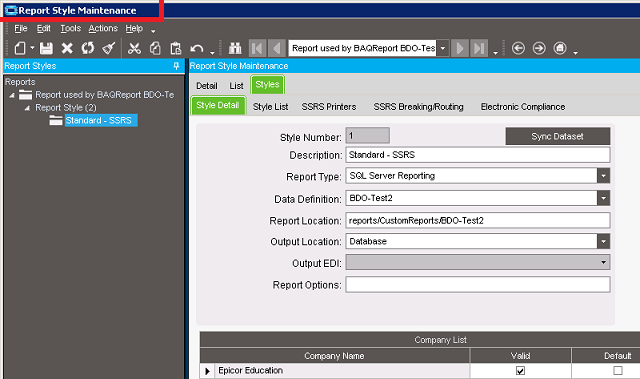Undo the last change with curved arrow icon

tap(197, 49)
